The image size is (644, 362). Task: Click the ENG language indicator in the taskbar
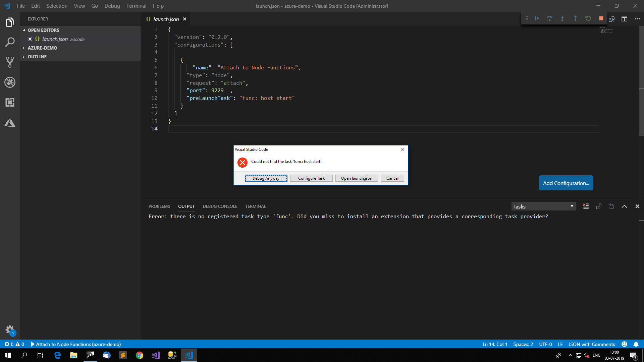coord(597,355)
